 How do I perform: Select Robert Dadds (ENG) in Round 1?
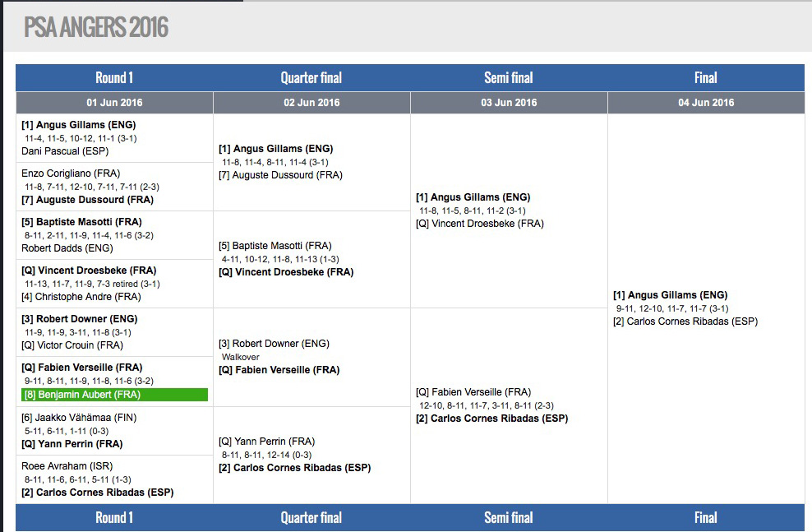pyautogui.click(x=67, y=248)
